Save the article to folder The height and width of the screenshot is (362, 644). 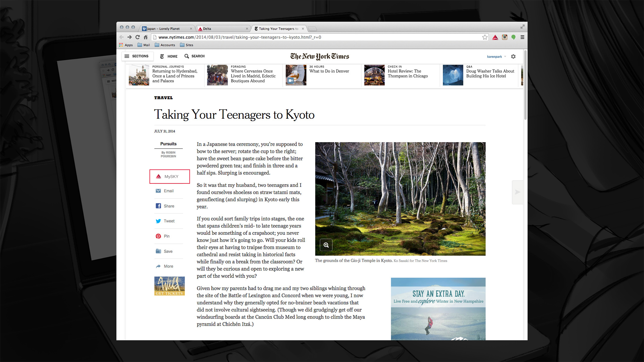click(x=168, y=251)
